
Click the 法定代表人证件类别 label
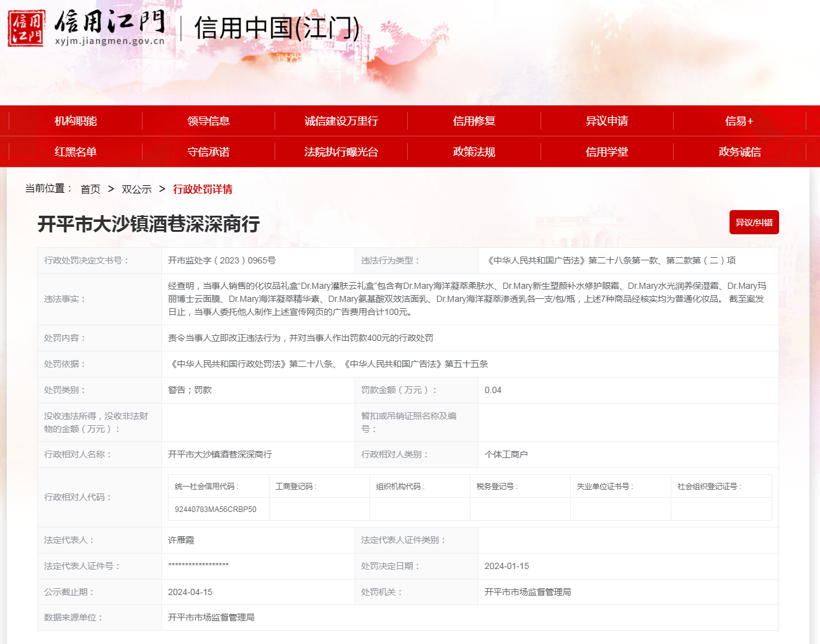coord(404,540)
